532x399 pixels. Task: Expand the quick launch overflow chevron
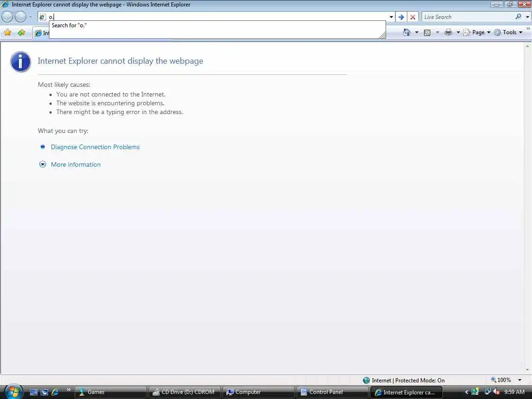pyautogui.click(x=68, y=389)
